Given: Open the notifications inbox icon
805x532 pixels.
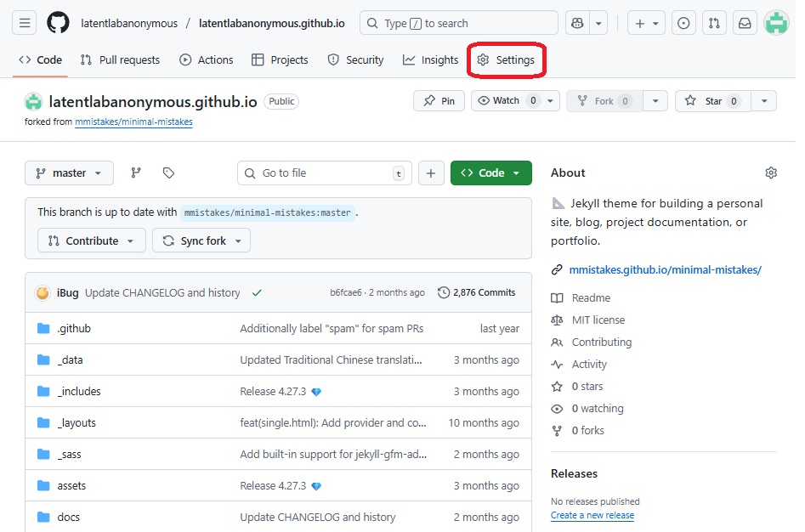Looking at the screenshot, I should 745,23.
